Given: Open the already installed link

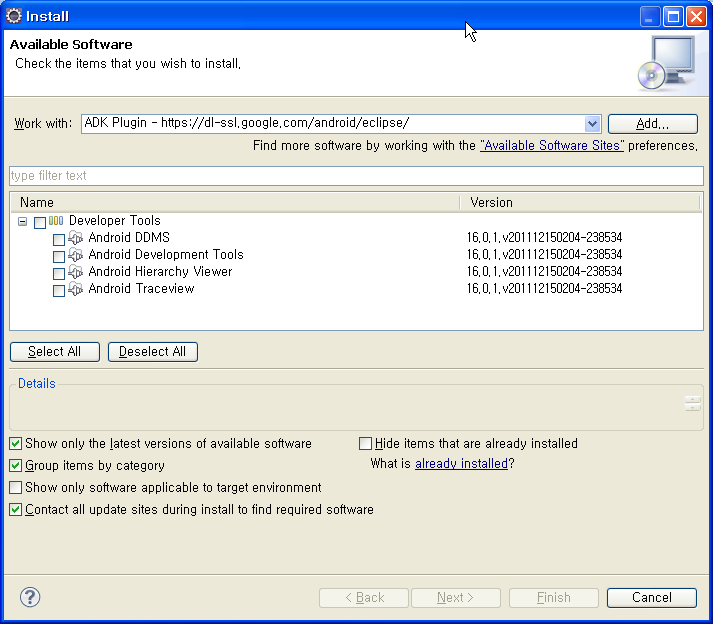Looking at the screenshot, I should tap(461, 463).
